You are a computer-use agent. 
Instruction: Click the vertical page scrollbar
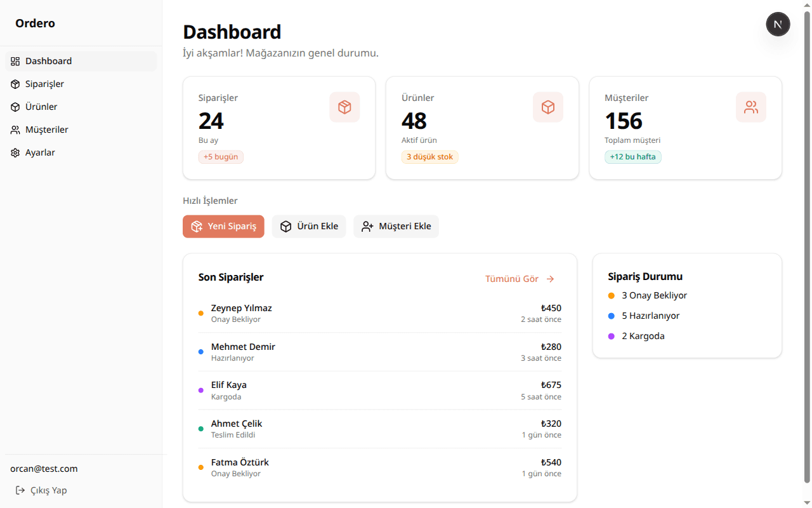(x=807, y=248)
